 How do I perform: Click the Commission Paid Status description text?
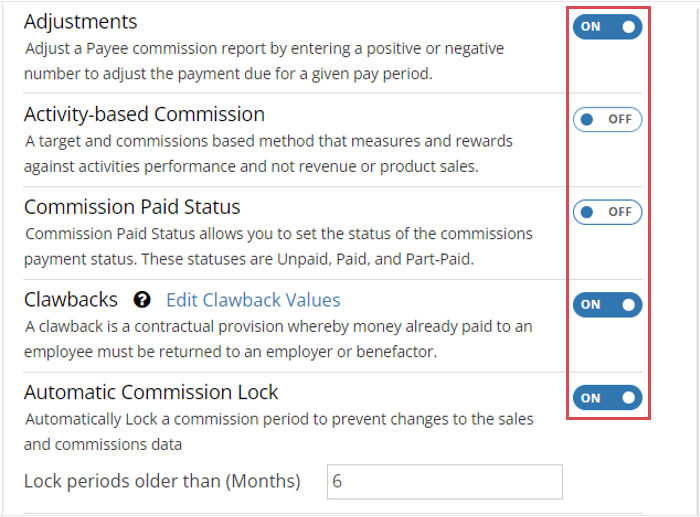[x=278, y=246]
